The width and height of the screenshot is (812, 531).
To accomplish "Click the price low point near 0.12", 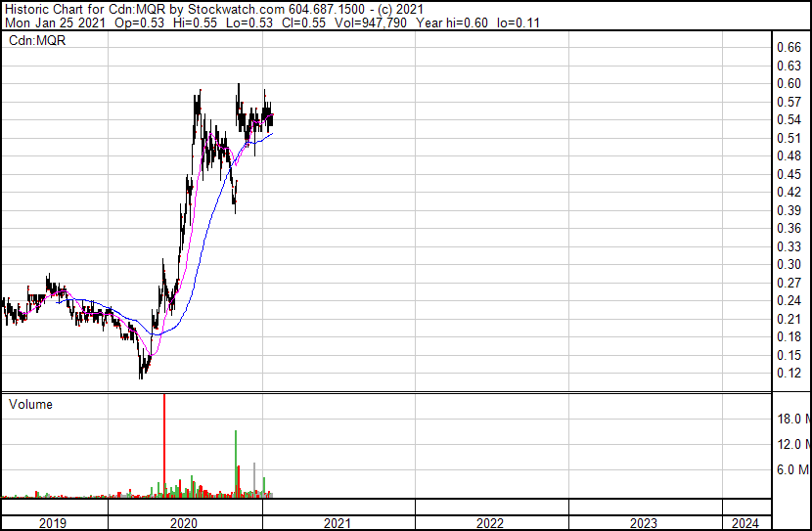I will [143, 374].
